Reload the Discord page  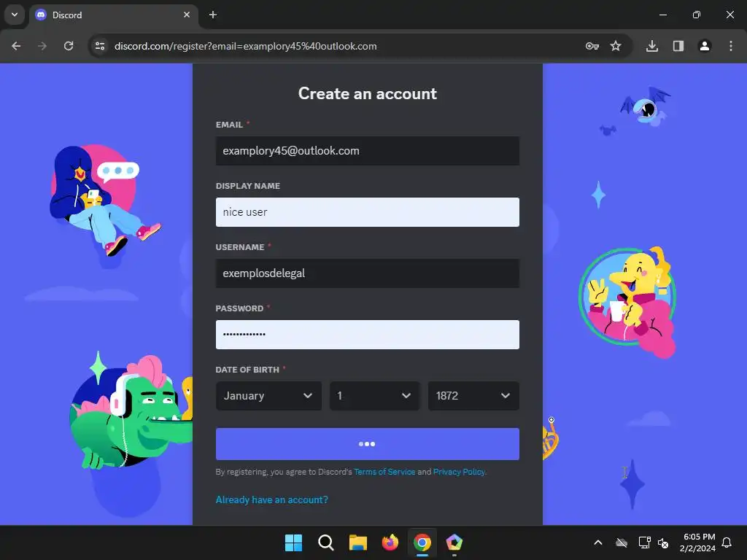(x=69, y=46)
